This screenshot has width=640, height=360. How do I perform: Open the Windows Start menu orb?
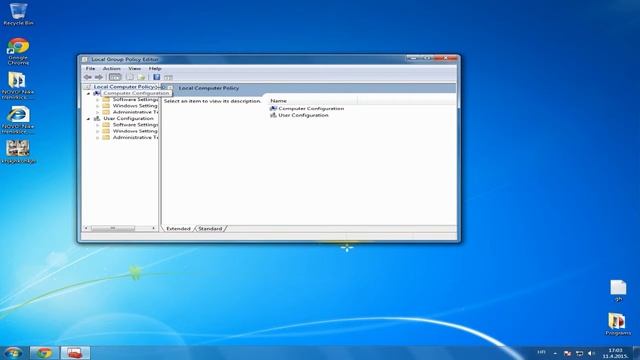pos(13,353)
